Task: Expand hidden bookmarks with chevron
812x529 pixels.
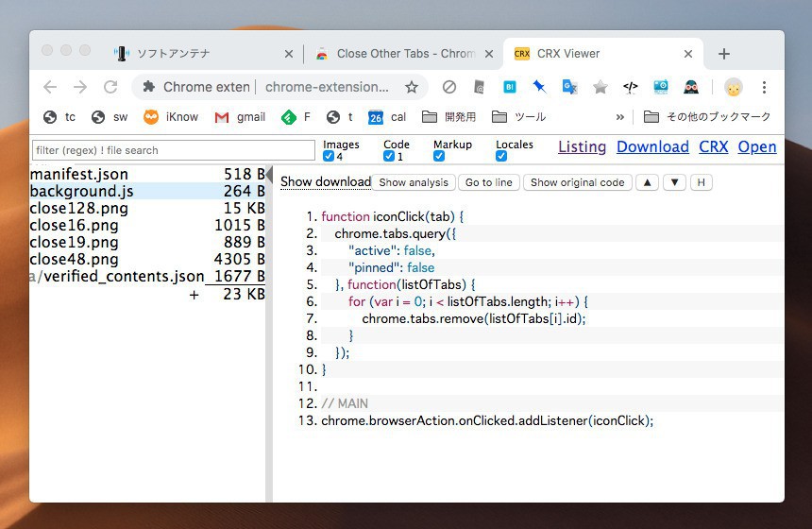Action: [619, 117]
